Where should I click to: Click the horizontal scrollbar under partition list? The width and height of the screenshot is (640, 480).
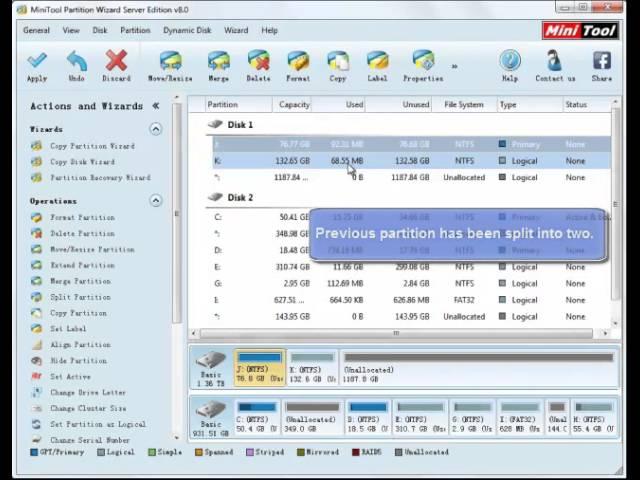click(396, 333)
